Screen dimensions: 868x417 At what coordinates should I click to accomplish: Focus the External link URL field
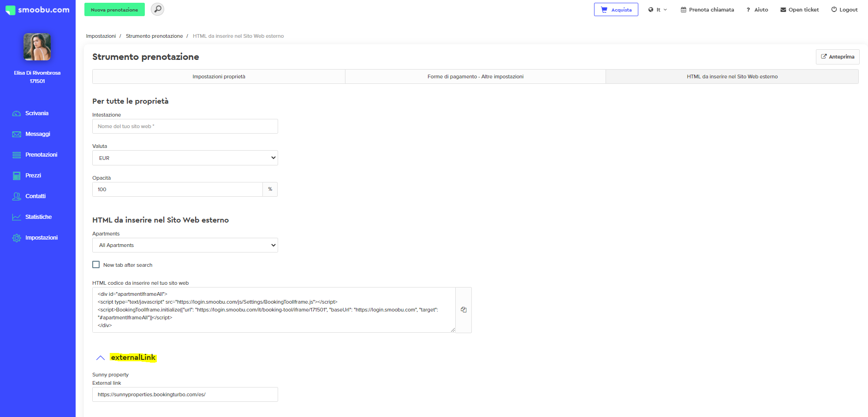(185, 394)
